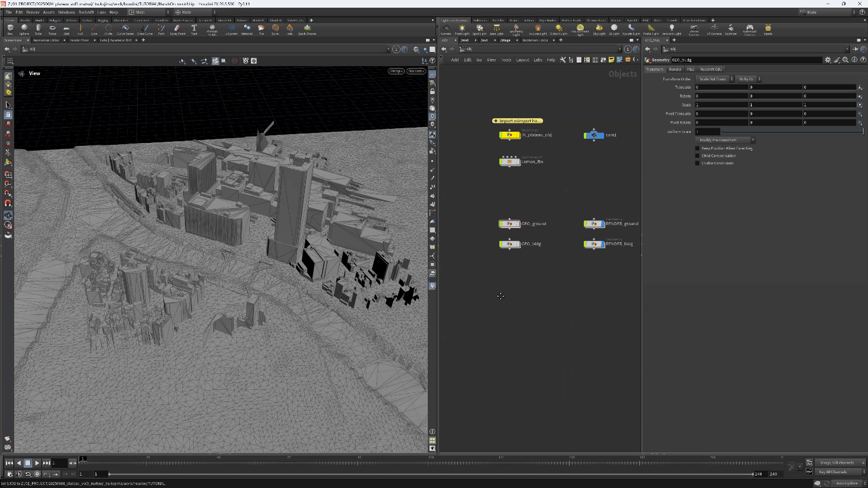The height and width of the screenshot is (488, 868).
Task: Switch to the Render parameter tab
Action: tap(675, 69)
